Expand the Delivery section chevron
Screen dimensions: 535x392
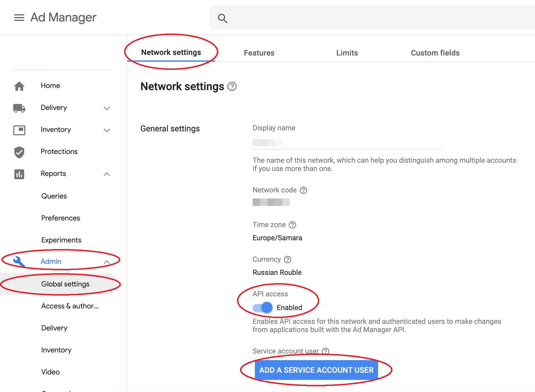click(107, 108)
